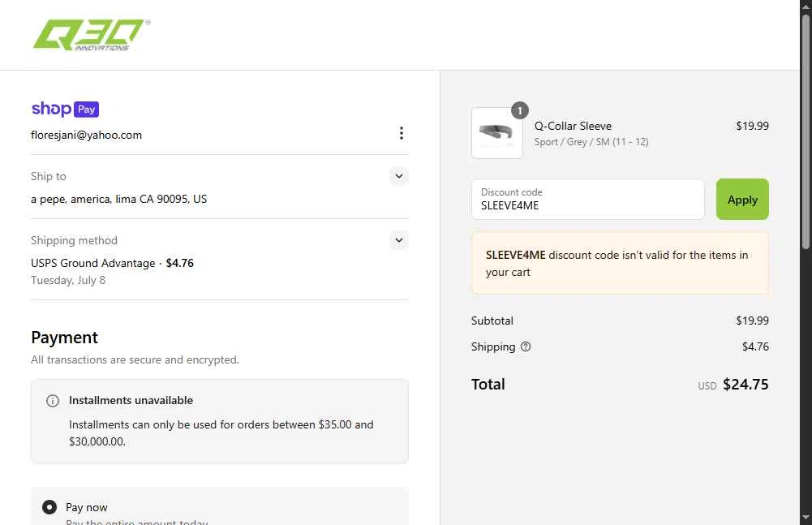The image size is (812, 525).
Task: Focus the Discount code input field
Action: point(588,200)
